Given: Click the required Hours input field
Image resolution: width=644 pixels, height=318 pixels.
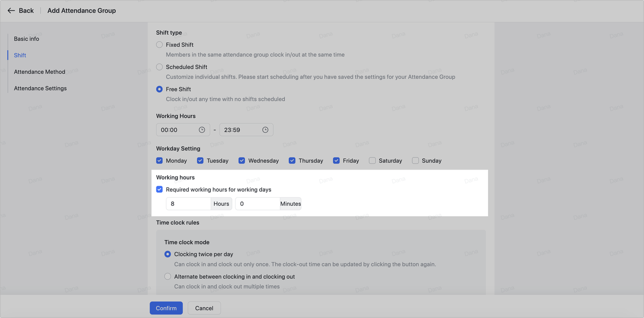Looking at the screenshot, I should [x=188, y=204].
